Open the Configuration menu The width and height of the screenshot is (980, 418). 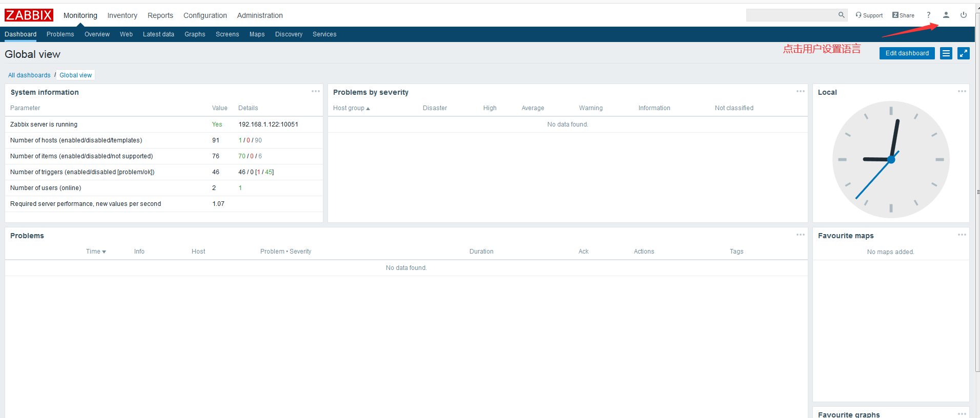pos(205,15)
